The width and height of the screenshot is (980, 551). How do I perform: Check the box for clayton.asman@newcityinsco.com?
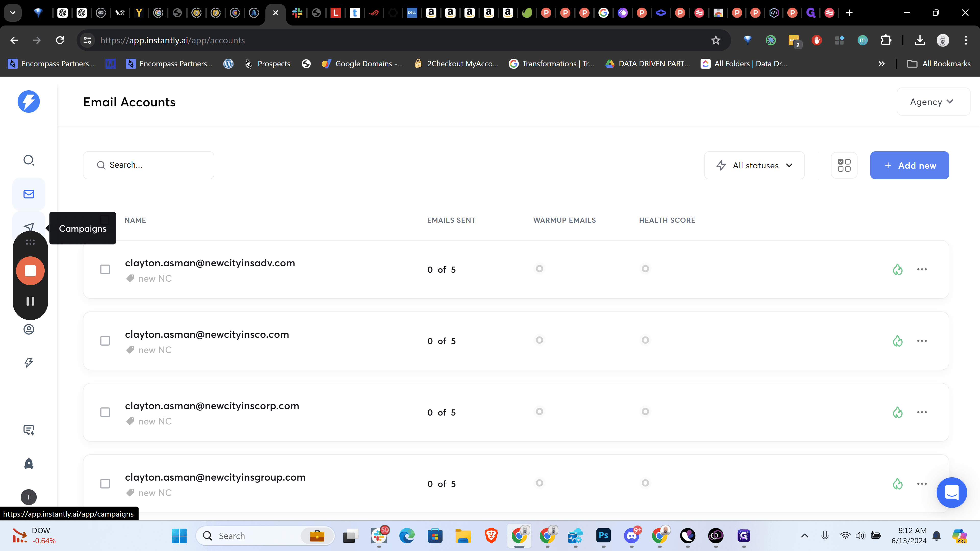point(105,341)
